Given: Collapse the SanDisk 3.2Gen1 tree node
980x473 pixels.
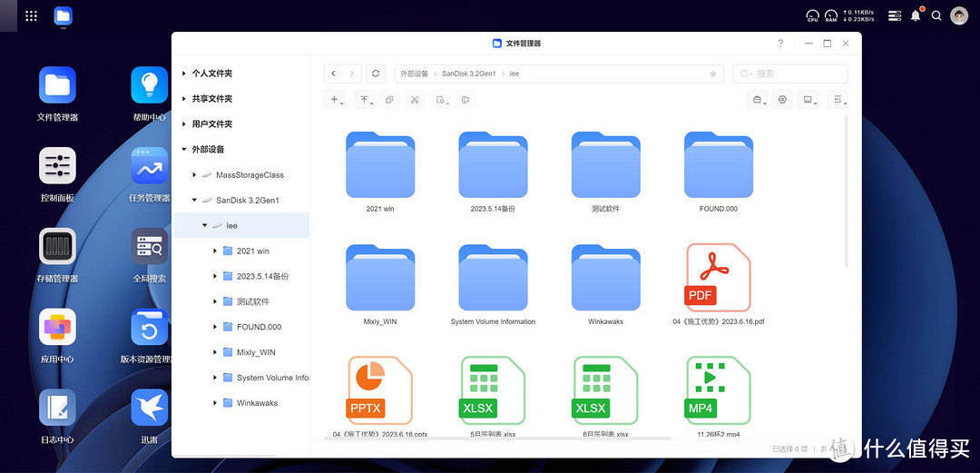Looking at the screenshot, I should (194, 201).
